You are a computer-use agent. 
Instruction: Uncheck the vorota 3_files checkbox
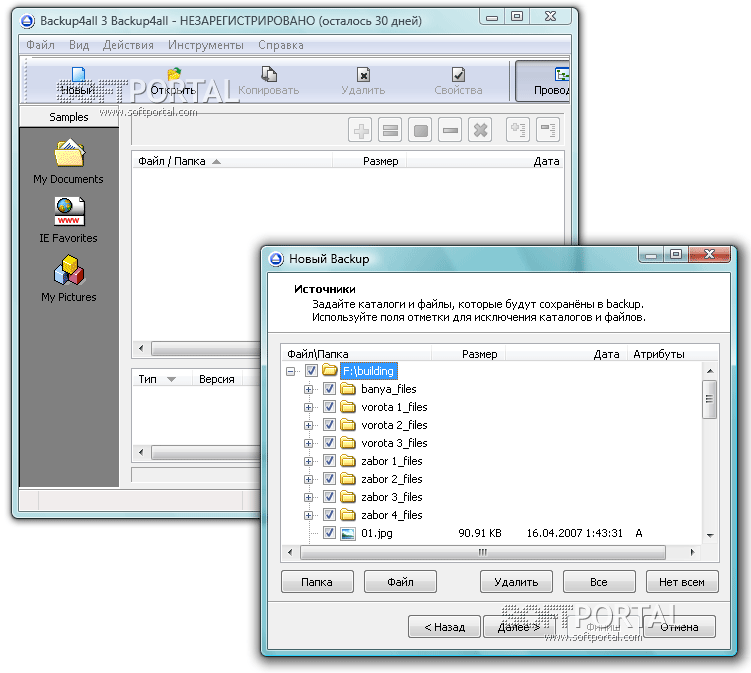329,443
